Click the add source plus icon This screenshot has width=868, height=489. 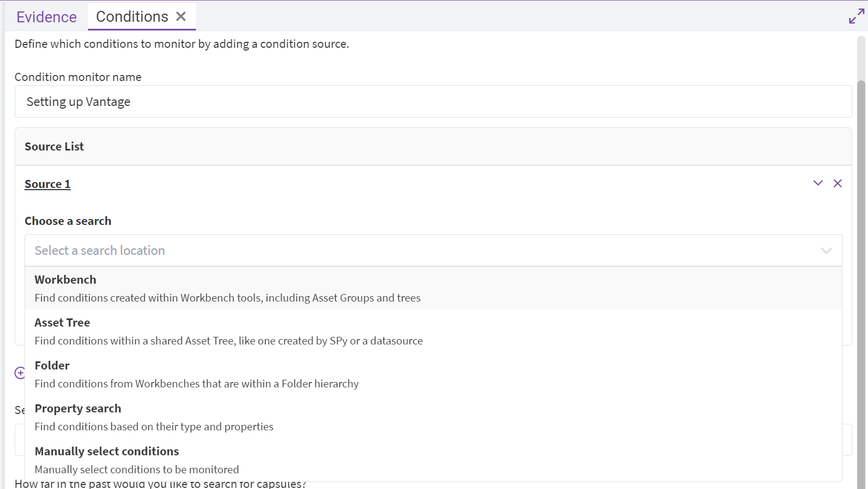tap(19, 373)
